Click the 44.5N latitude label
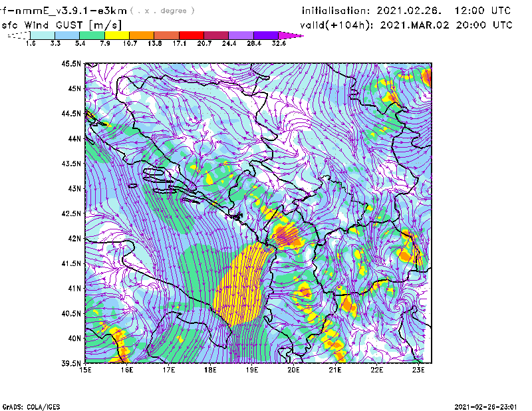Screen dimensions: 532x411 tap(71, 113)
